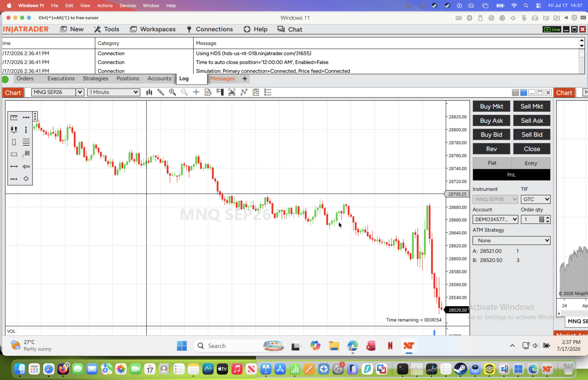This screenshot has width=588, height=380.
Task: Select the tall dashed region highlight tool
Action: tap(14, 142)
